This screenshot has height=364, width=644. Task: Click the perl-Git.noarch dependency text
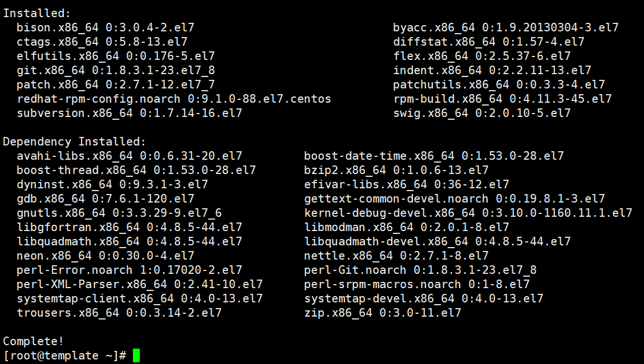pyautogui.click(x=420, y=270)
